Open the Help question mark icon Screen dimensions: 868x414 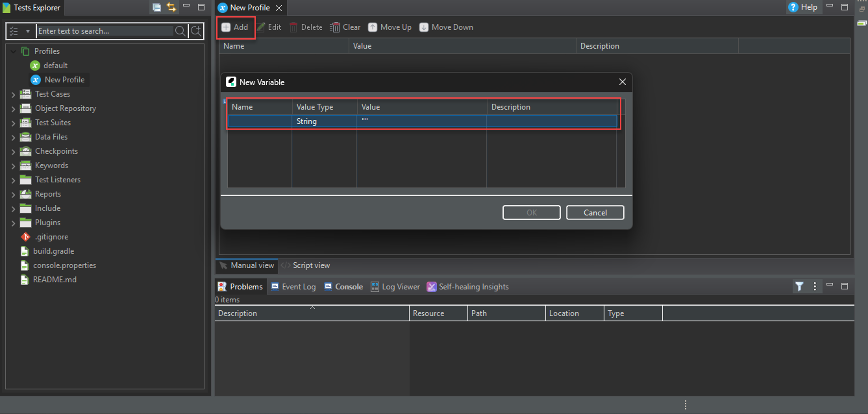793,7
